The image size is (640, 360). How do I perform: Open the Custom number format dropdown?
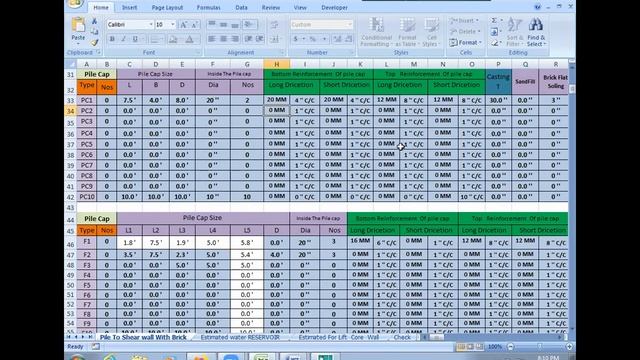point(349,25)
